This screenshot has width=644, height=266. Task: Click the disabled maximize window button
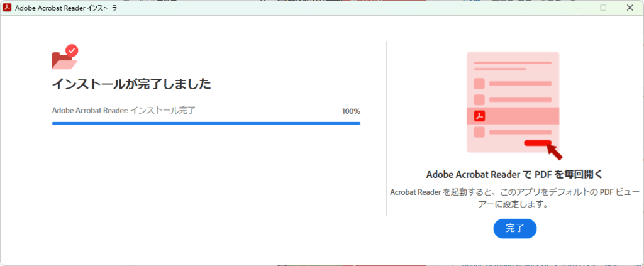[603, 8]
